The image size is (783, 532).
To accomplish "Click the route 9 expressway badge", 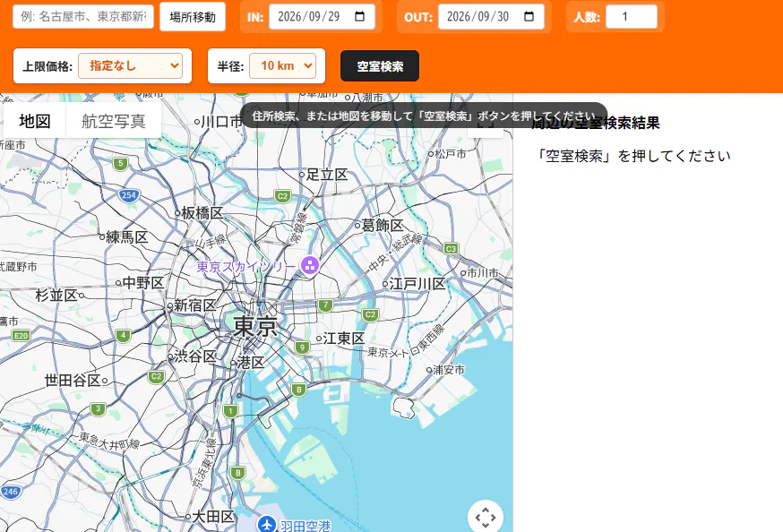I will tap(302, 348).
